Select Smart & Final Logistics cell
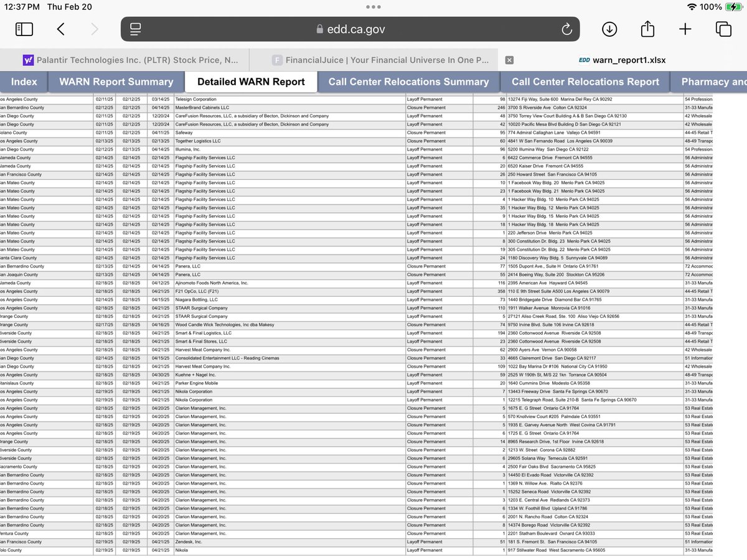 [x=289, y=333]
